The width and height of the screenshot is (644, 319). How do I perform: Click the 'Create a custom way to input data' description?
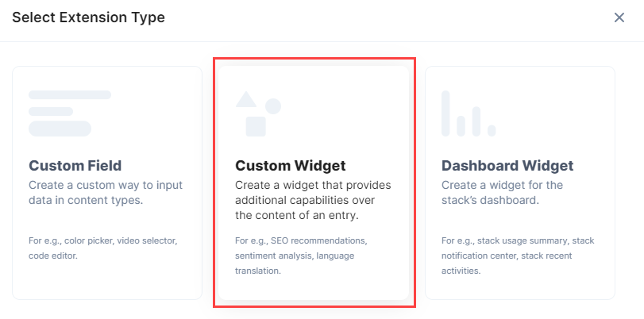[x=106, y=193]
